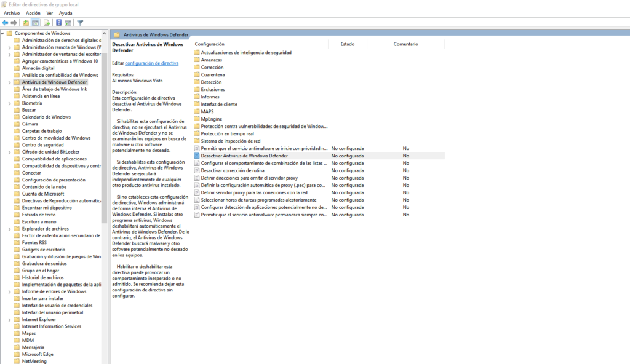The height and width of the screenshot is (364, 630).
Task: Click the blue Back arrow in toolbar
Action: pyautogui.click(x=5, y=23)
